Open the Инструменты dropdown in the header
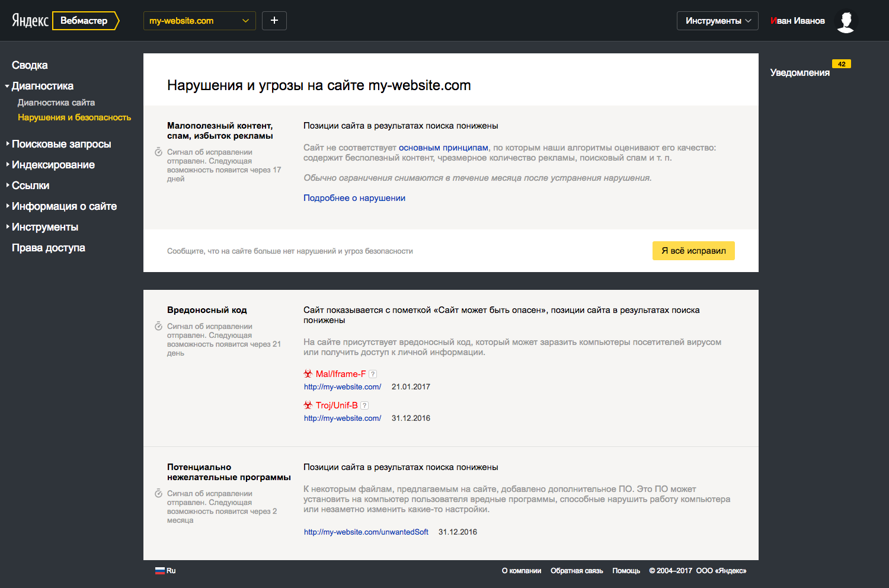This screenshot has height=588, width=889. 718,21
